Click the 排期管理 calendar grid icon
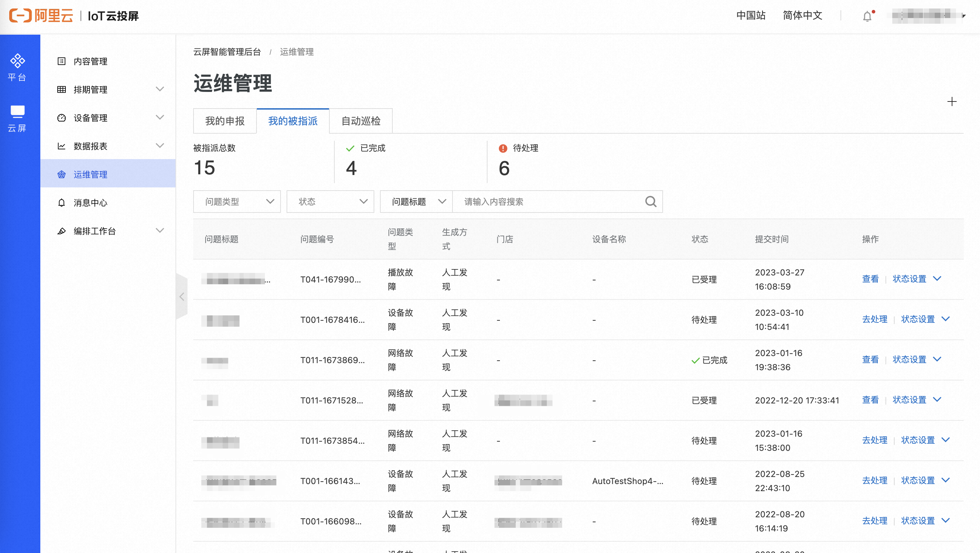 tap(61, 89)
